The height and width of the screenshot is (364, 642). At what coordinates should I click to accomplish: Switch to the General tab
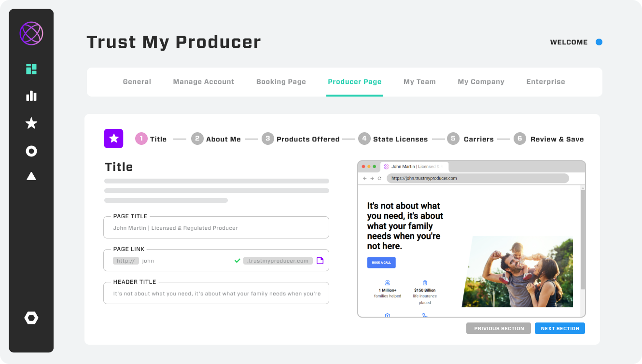[137, 82]
